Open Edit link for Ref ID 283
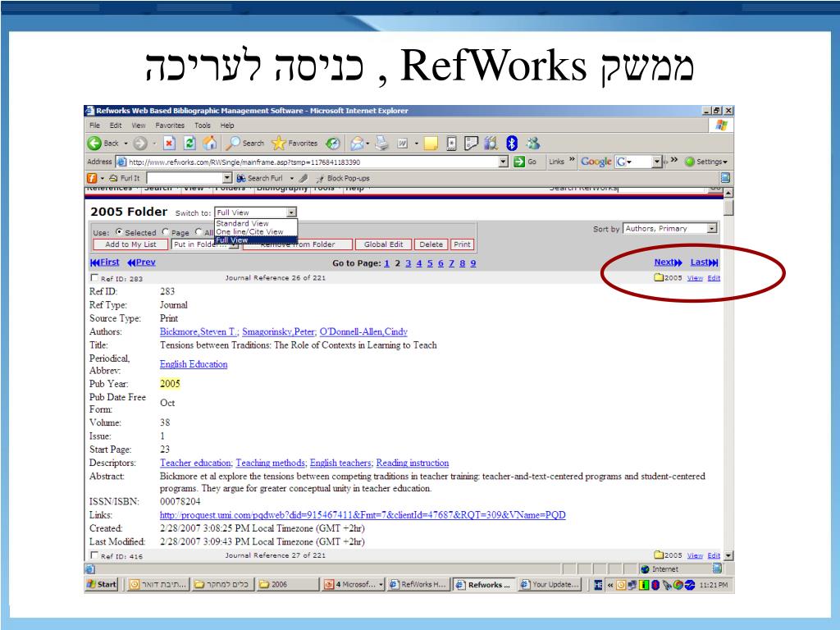This screenshot has width=840, height=630. [x=714, y=278]
